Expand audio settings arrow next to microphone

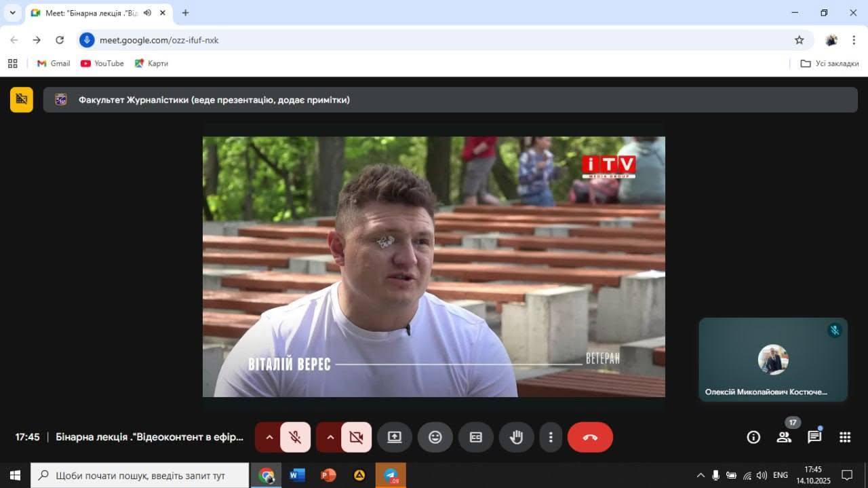[x=269, y=437]
